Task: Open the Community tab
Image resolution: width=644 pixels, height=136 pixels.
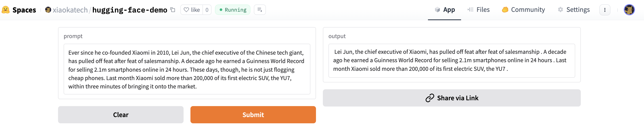Action: point(523,10)
